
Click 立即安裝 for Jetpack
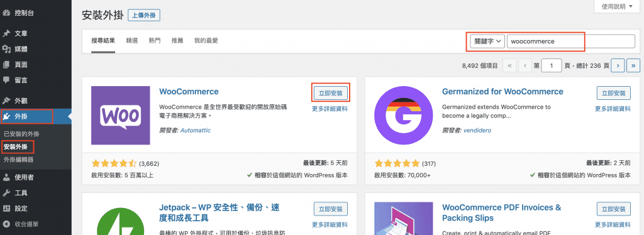331,209
